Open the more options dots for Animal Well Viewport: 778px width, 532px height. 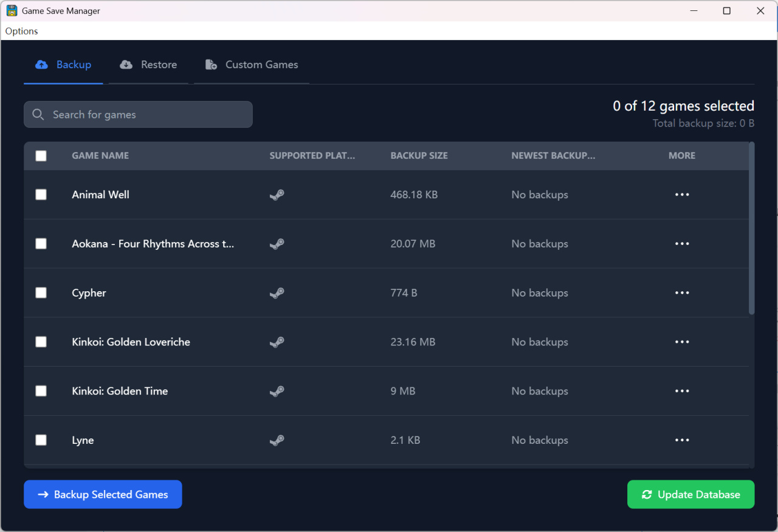click(682, 195)
